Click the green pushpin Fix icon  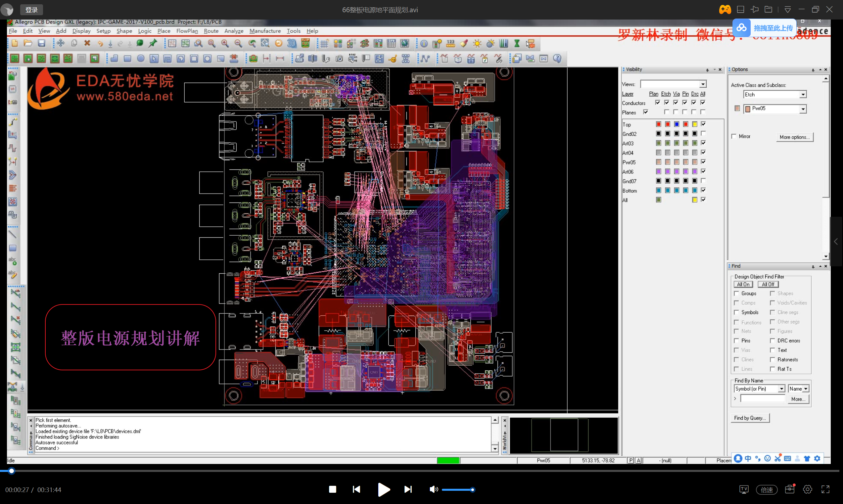[x=153, y=43]
